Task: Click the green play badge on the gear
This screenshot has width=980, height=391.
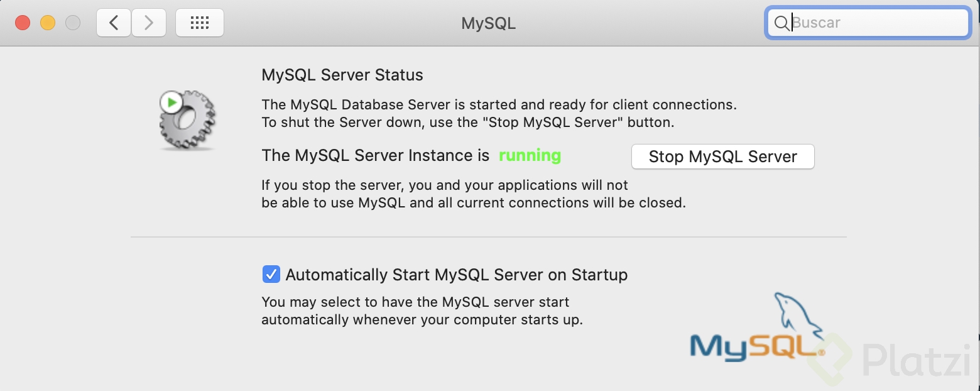Action: (171, 102)
